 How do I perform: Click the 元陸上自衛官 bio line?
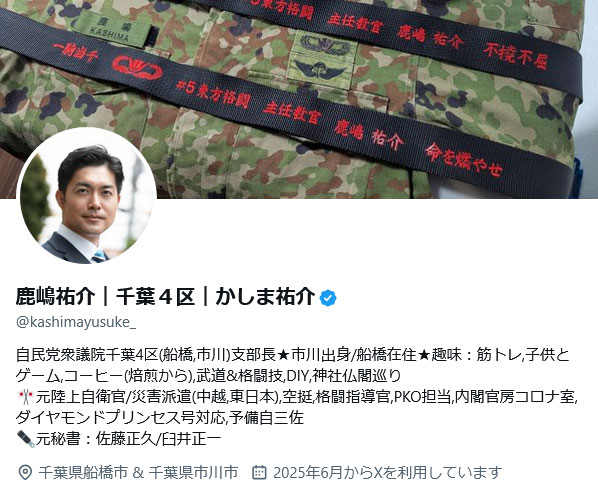307,397
